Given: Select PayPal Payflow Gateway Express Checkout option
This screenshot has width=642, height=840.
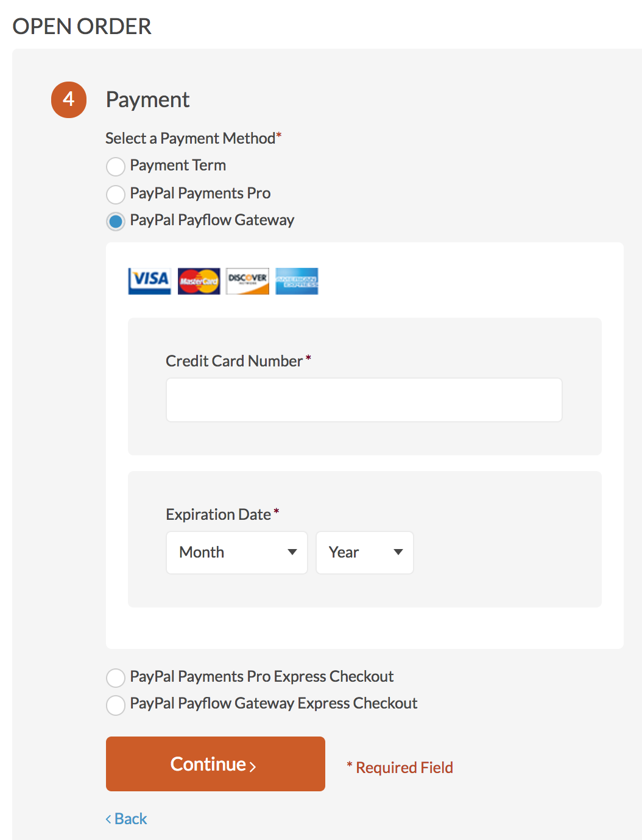Looking at the screenshot, I should (x=116, y=705).
